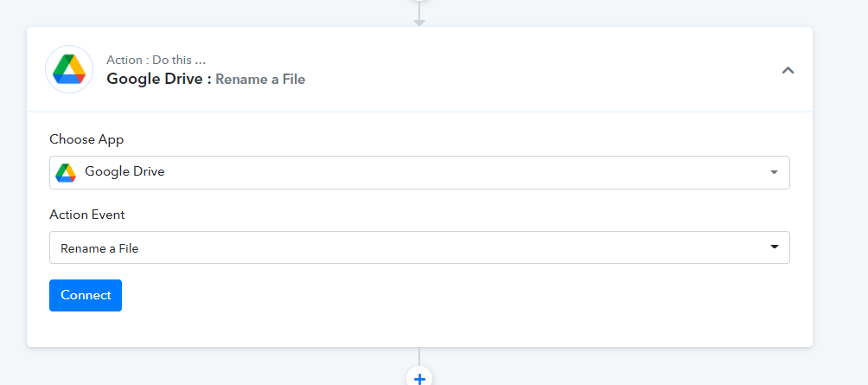Click the connector line below the action card
Image resolution: width=868 pixels, height=385 pixels.
click(x=419, y=356)
